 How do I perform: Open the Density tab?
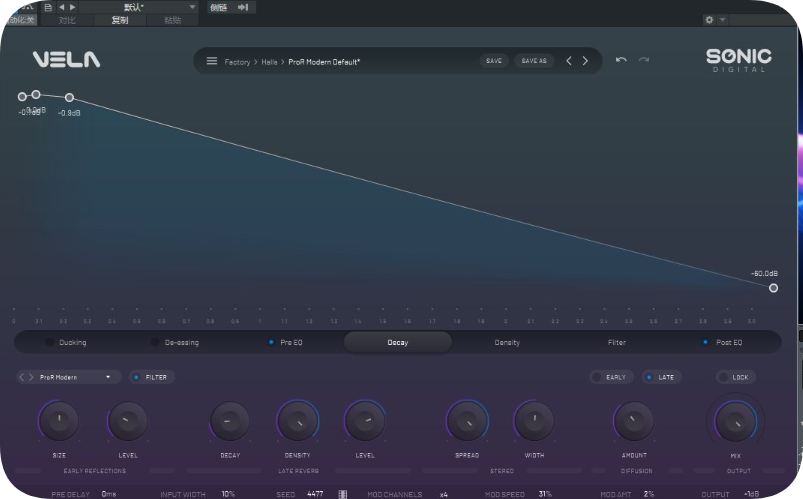coord(507,342)
